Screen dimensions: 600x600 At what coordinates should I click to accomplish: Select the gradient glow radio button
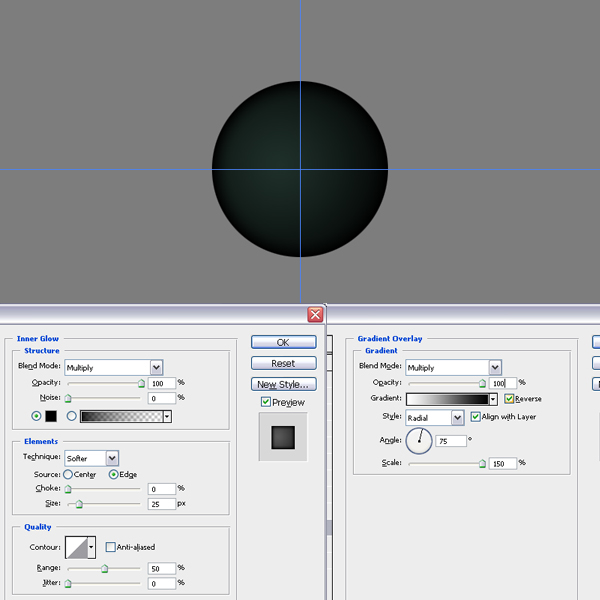(x=72, y=416)
